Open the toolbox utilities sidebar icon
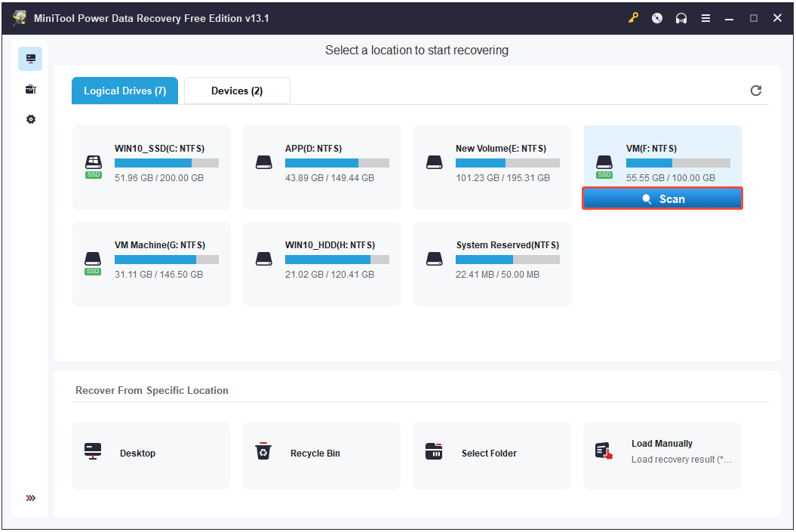Viewport: 796px width, 532px height. [x=30, y=89]
